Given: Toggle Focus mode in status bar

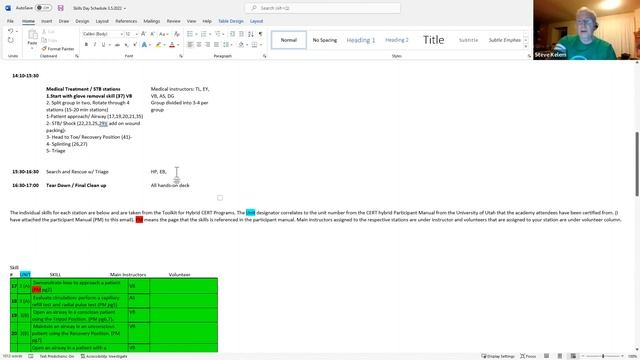Looking at the screenshot, I should (x=528, y=356).
